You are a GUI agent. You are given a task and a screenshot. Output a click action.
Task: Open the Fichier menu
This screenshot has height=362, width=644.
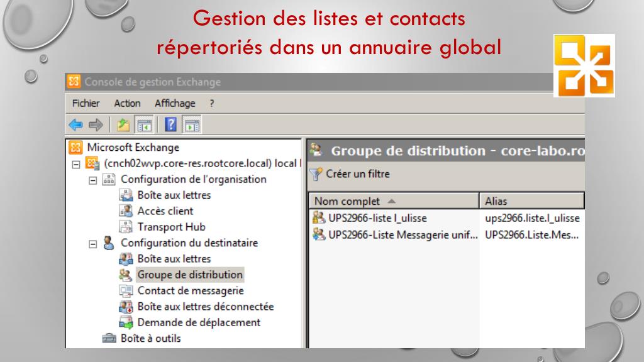point(86,104)
